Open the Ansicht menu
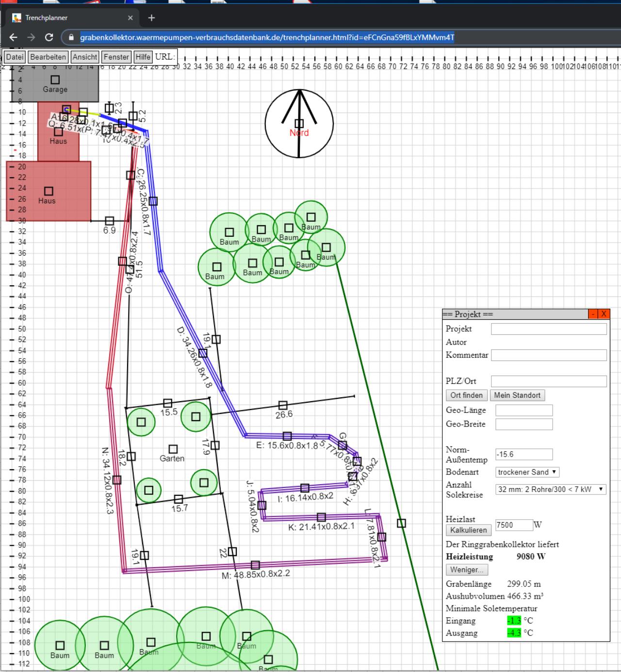This screenshot has width=621, height=672. click(x=85, y=57)
